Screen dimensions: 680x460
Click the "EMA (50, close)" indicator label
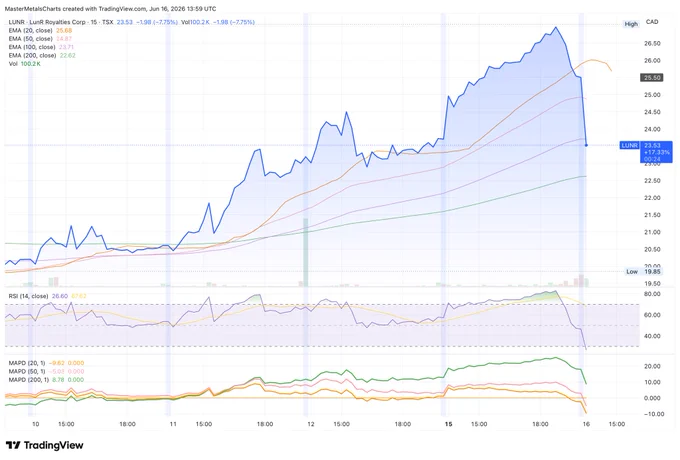(x=30, y=39)
